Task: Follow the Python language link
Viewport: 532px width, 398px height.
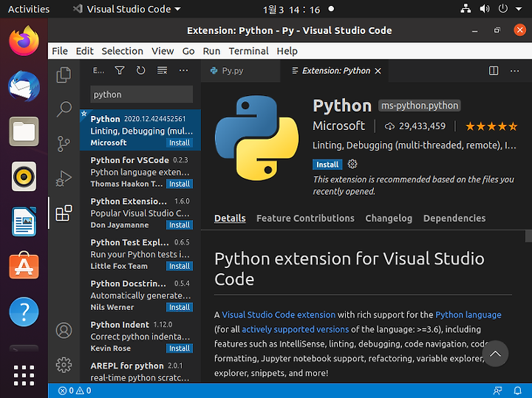Action: coord(468,315)
